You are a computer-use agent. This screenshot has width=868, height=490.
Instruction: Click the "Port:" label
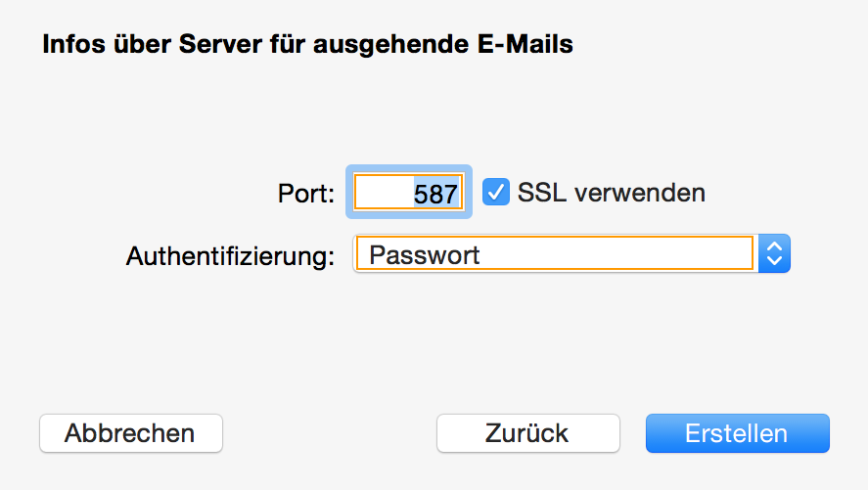[x=306, y=194]
